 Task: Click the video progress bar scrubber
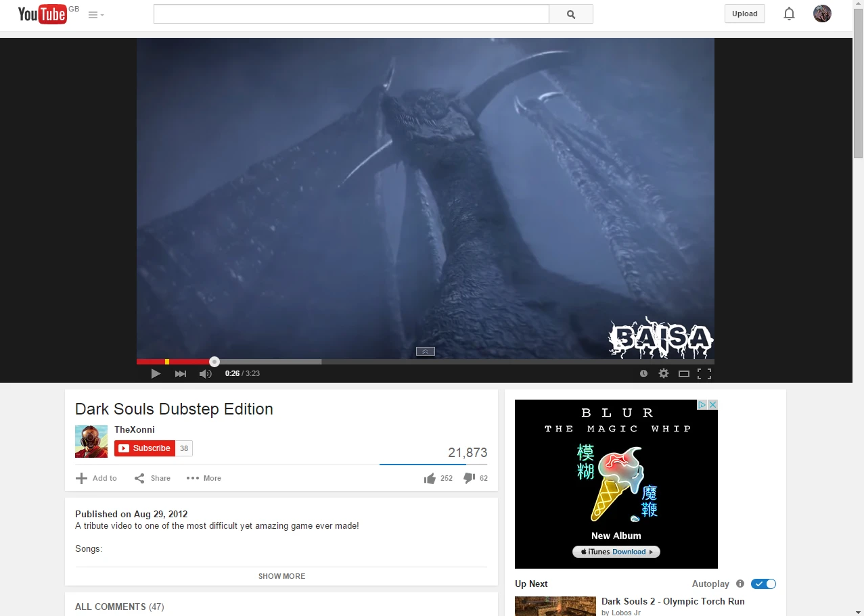click(x=214, y=362)
